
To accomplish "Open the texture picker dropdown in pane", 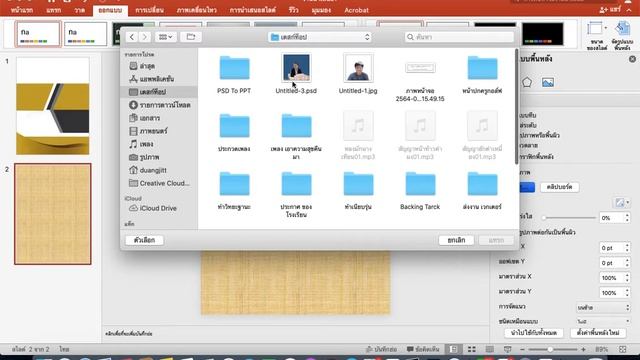I will click(x=622, y=202).
